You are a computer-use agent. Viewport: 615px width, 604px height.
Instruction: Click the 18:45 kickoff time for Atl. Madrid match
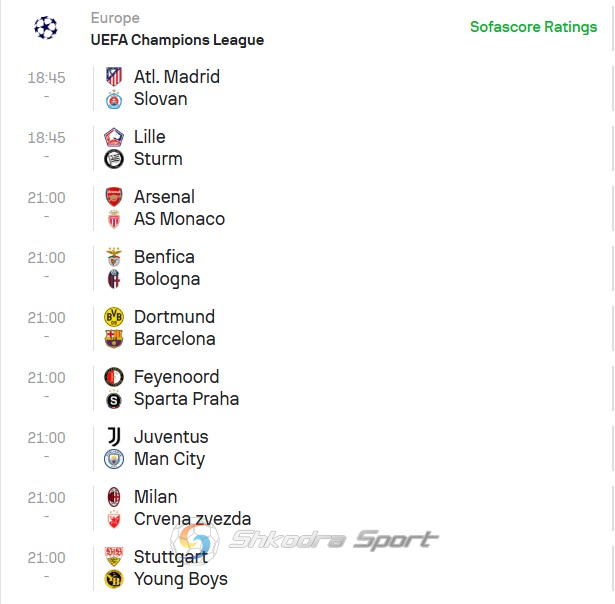tap(46, 78)
